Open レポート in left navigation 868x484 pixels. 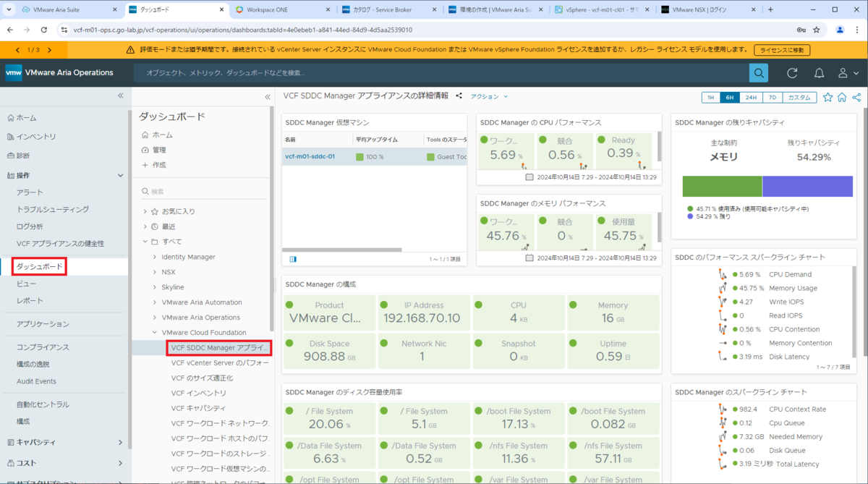(x=30, y=300)
